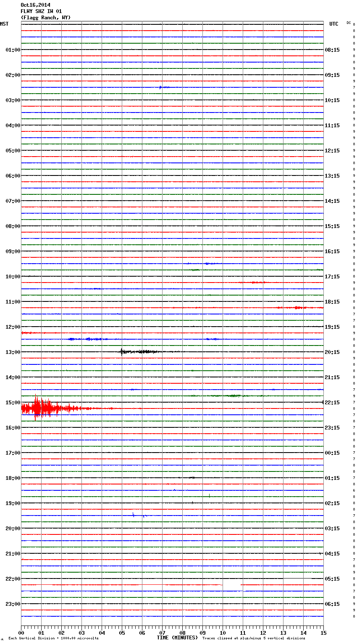
Task: Select the 23:00 MST time label
Action: 13,604
